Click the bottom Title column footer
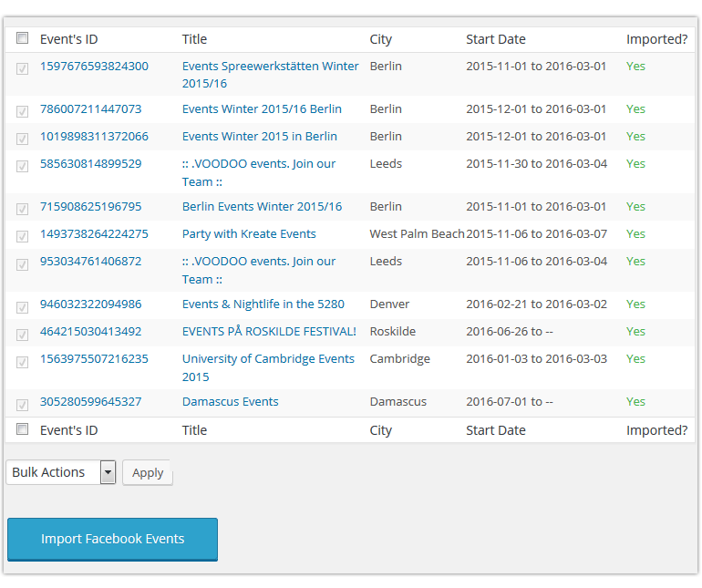The height and width of the screenshot is (588, 702). tap(194, 430)
